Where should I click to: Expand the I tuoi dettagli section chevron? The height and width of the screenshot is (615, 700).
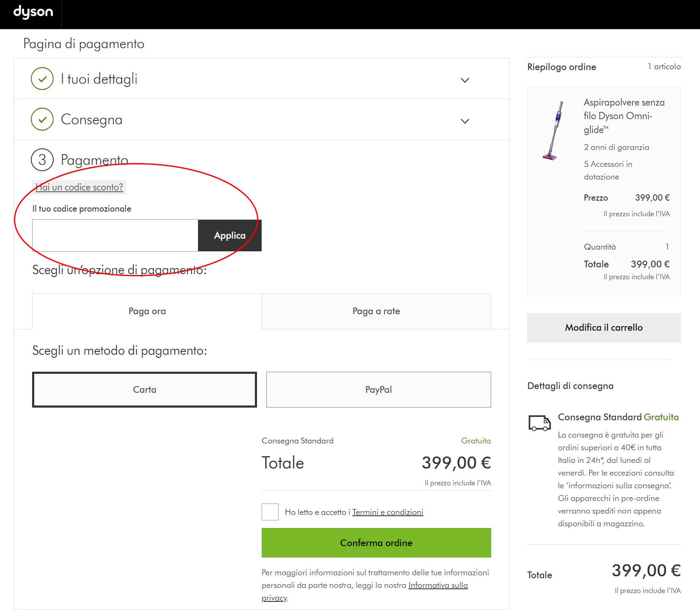465,80
